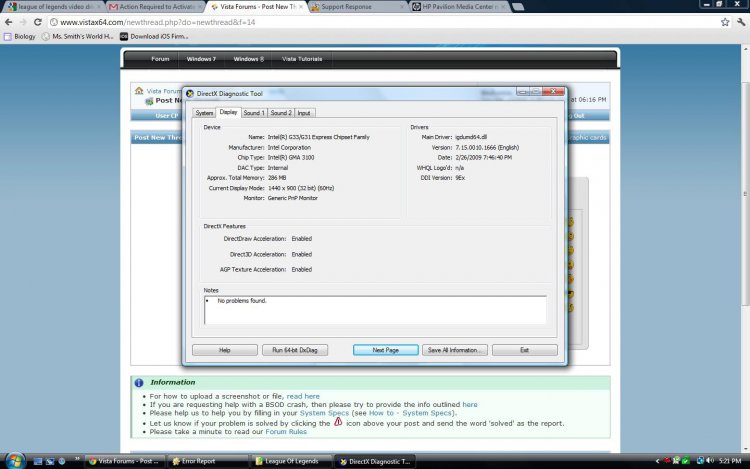Click the Switch Between Windows quick launch icon
Image resolution: width=750 pixels, height=469 pixels.
tap(50, 461)
